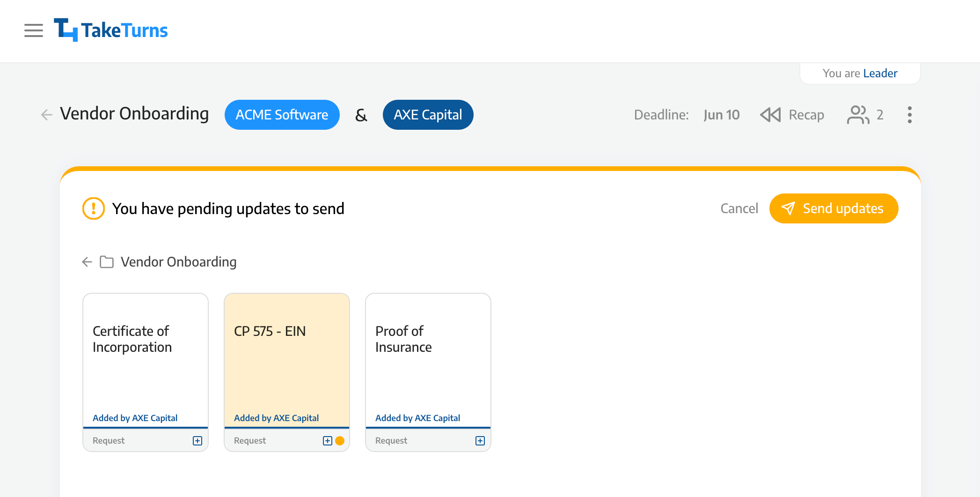Click the rewind Recap icon
The image size is (980, 497).
[x=770, y=115]
